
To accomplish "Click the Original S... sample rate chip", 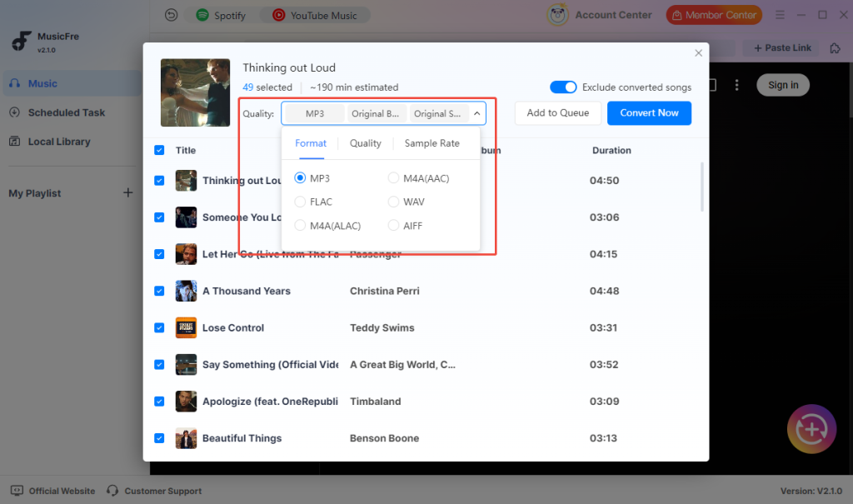I will [437, 113].
